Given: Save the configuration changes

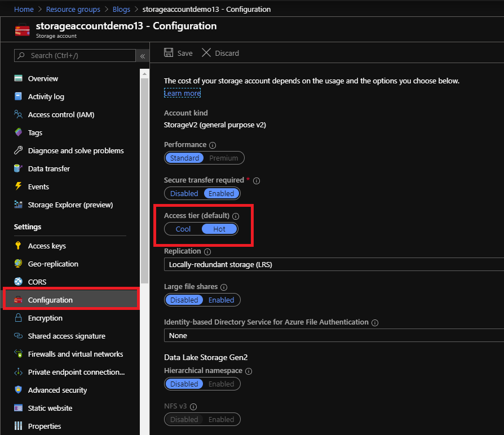Looking at the screenshot, I should pyautogui.click(x=178, y=52).
